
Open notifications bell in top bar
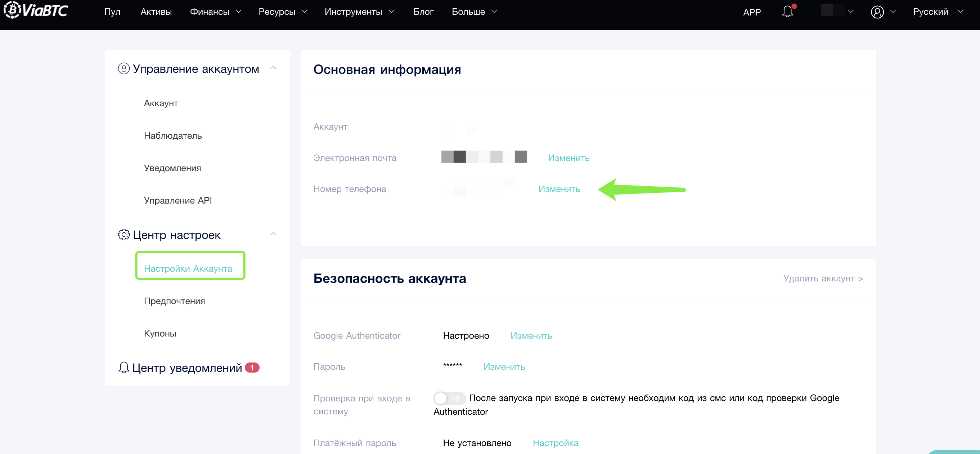[787, 12]
